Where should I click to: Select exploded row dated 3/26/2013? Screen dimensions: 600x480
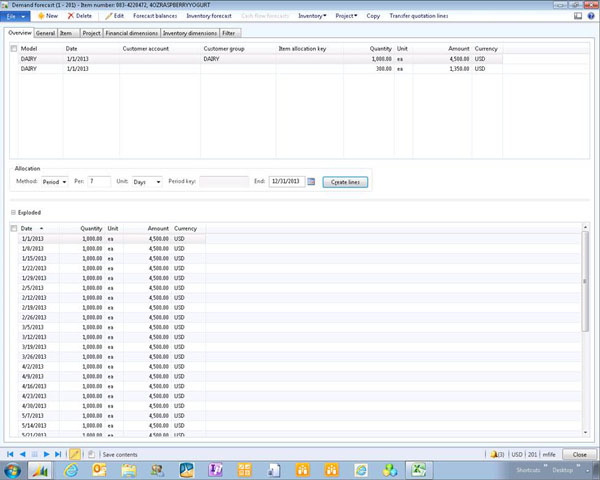111,357
